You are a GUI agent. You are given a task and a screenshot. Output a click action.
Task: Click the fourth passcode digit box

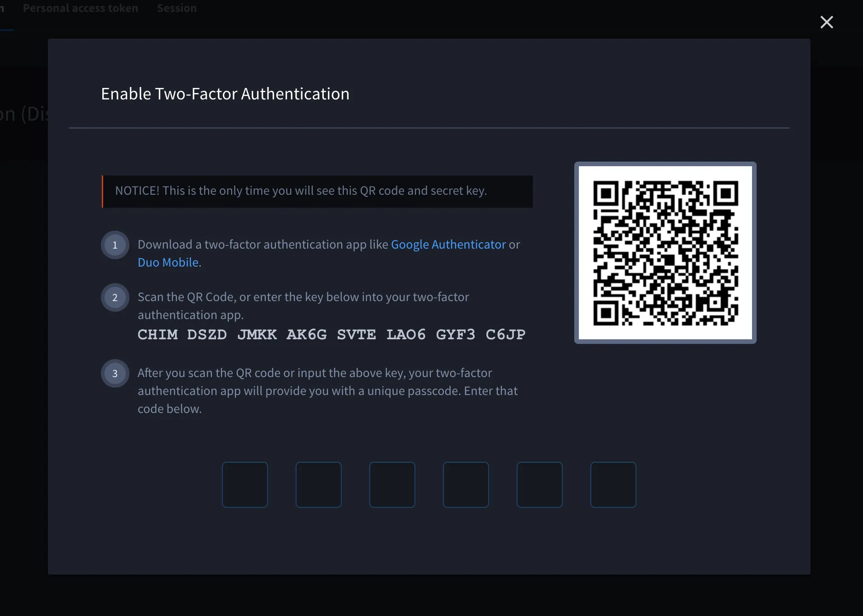466,485
